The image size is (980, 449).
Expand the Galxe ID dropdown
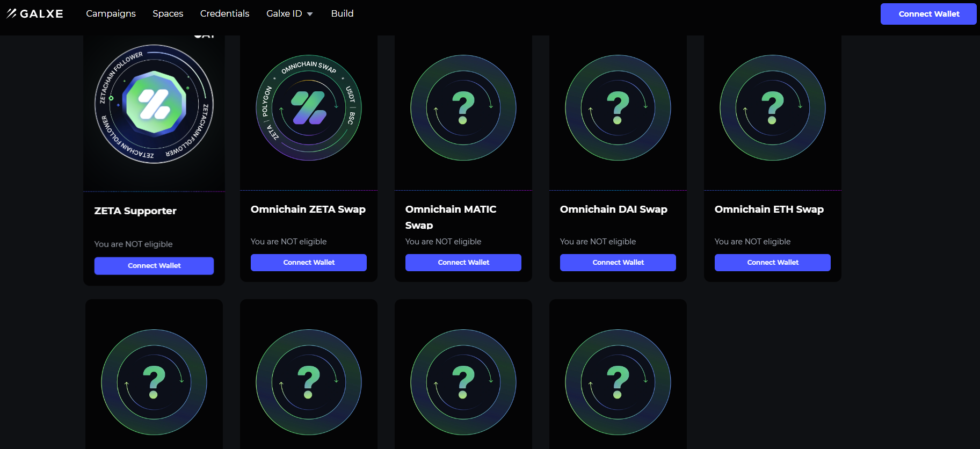[x=289, y=13]
